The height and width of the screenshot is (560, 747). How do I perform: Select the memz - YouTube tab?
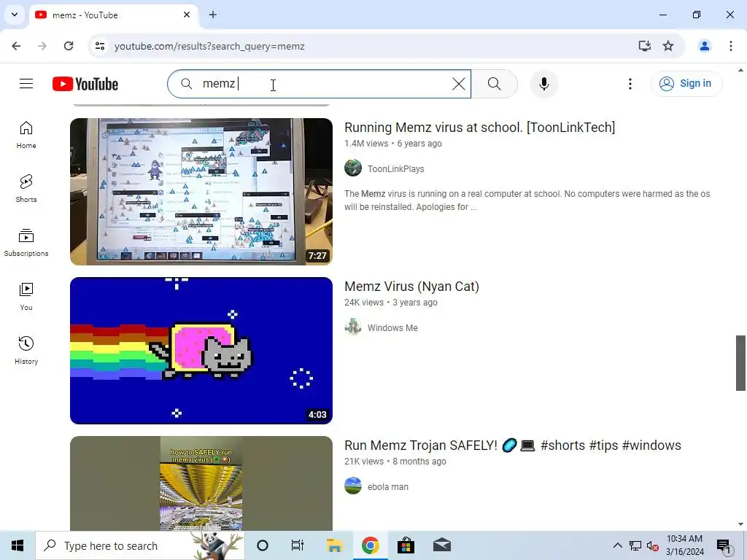(113, 15)
